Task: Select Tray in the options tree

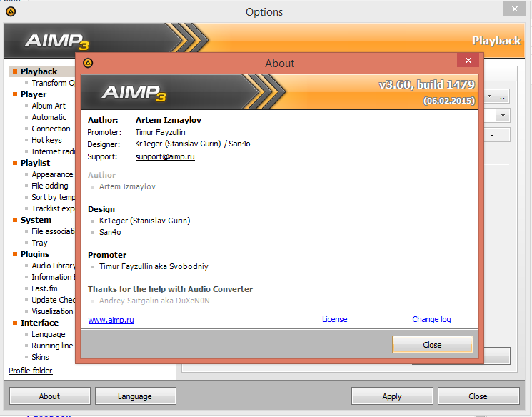Action: click(x=39, y=243)
